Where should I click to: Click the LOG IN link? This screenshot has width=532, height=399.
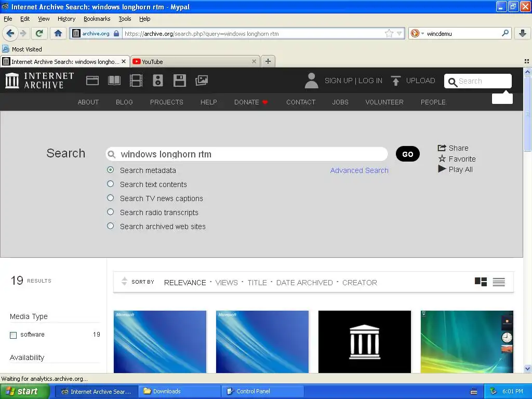click(370, 81)
